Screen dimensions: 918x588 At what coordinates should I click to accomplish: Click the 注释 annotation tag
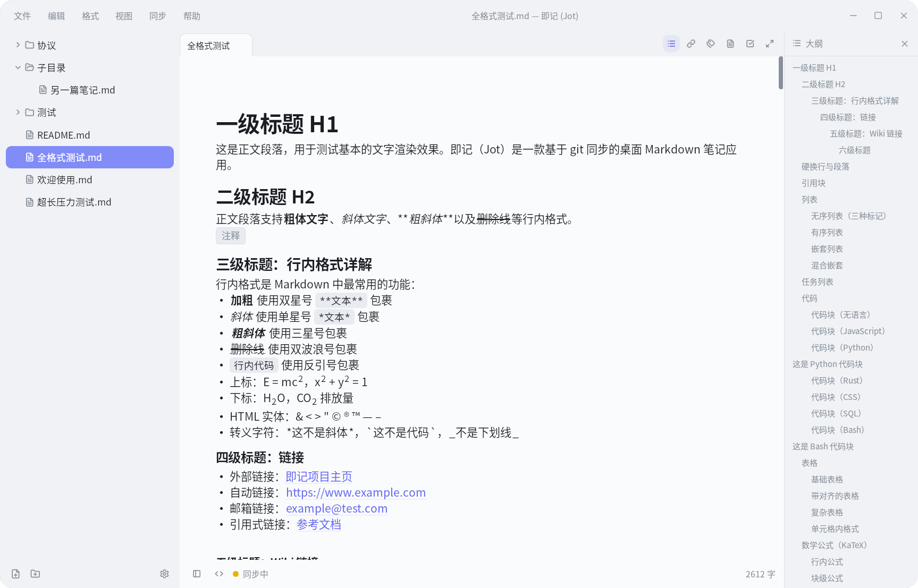[231, 236]
